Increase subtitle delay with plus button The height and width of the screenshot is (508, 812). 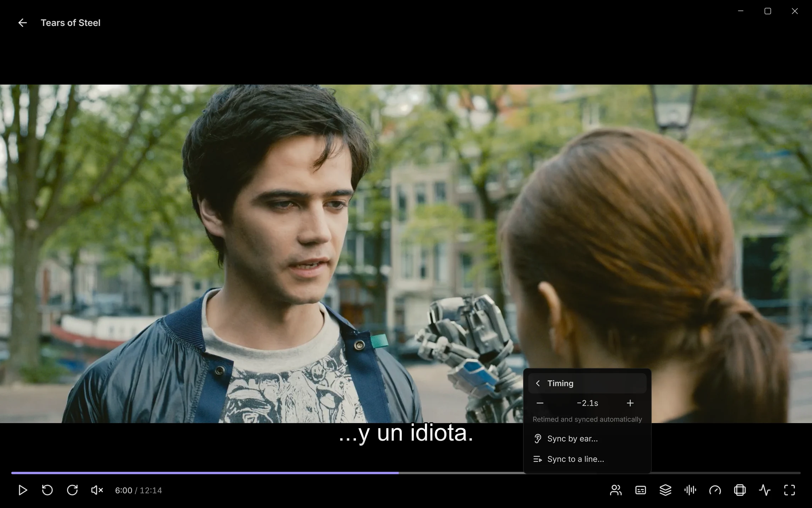point(630,403)
